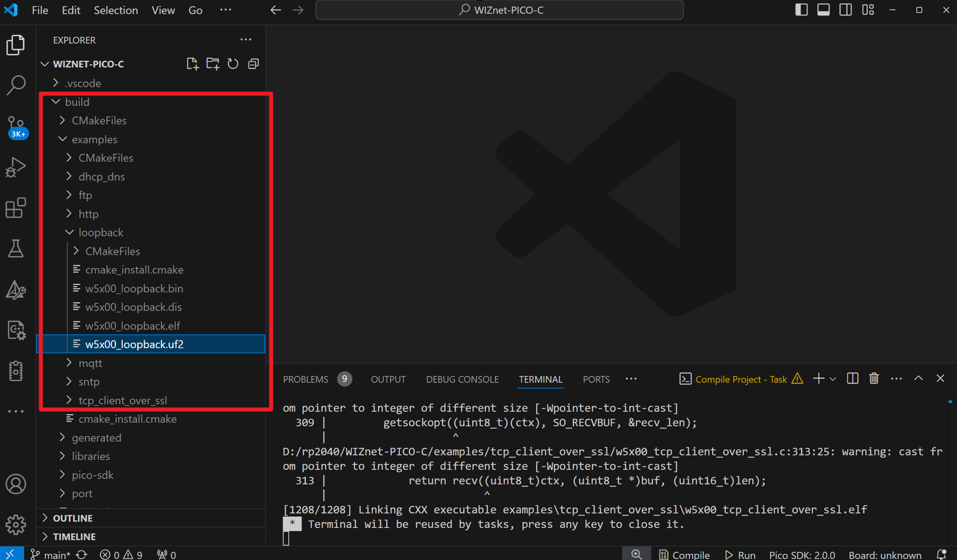This screenshot has width=957, height=560.
Task: Collapse the loopback folder
Action: (101, 232)
